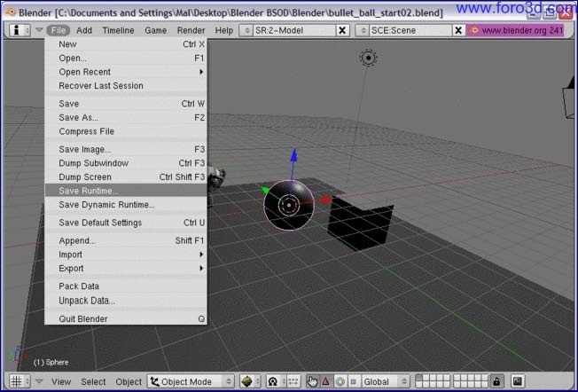578x392 pixels.
Task: Choose Append... entry
Action: point(126,241)
